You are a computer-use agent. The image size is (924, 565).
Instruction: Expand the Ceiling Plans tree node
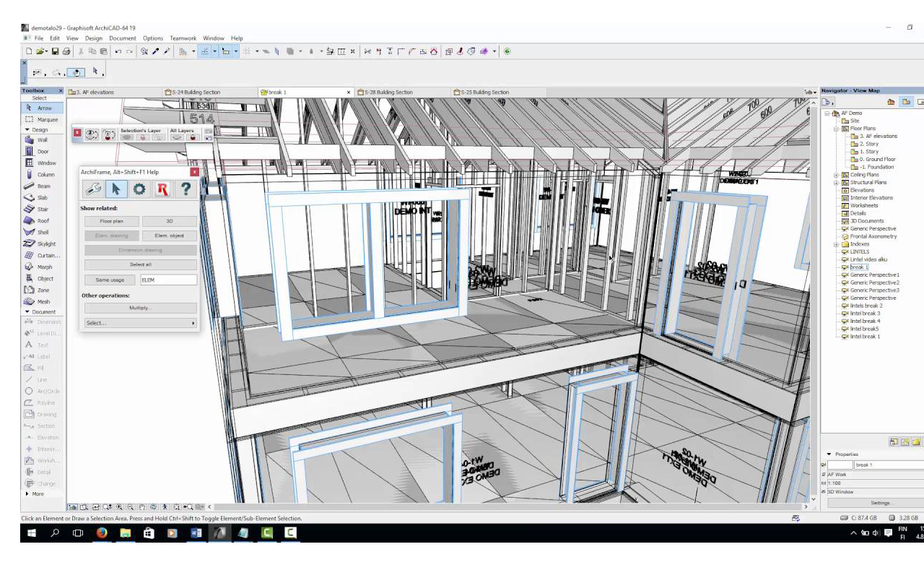[837, 175]
